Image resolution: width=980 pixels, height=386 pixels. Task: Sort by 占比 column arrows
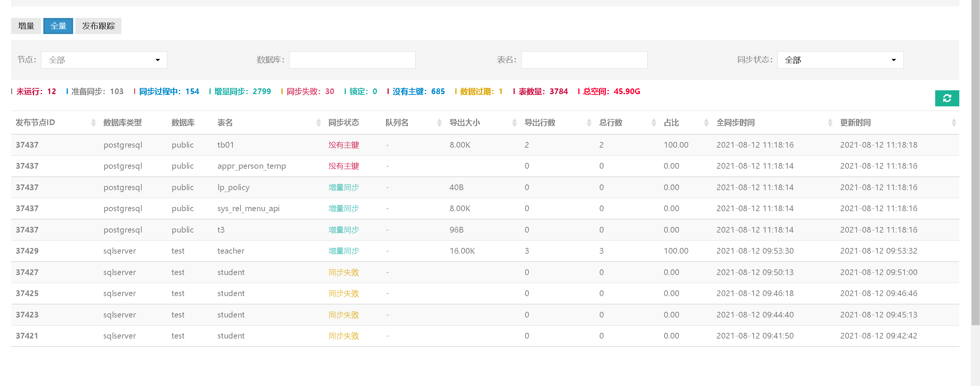coord(706,122)
